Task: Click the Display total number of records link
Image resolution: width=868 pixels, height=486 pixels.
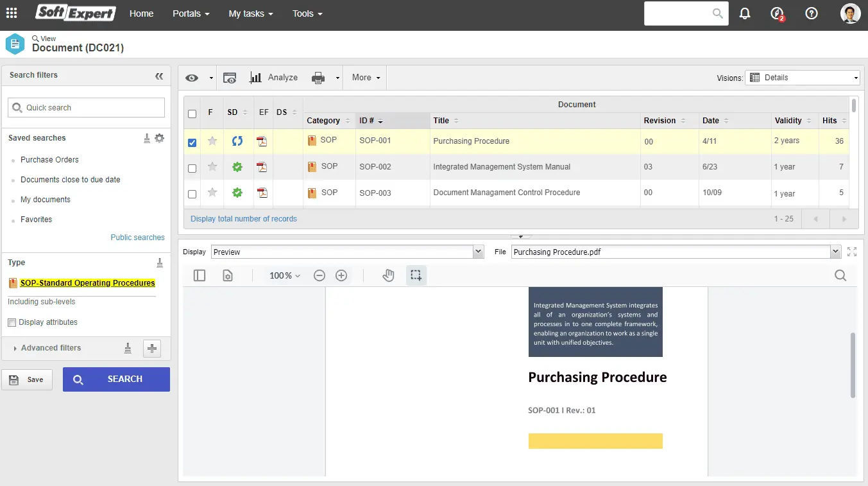Action: pos(243,218)
